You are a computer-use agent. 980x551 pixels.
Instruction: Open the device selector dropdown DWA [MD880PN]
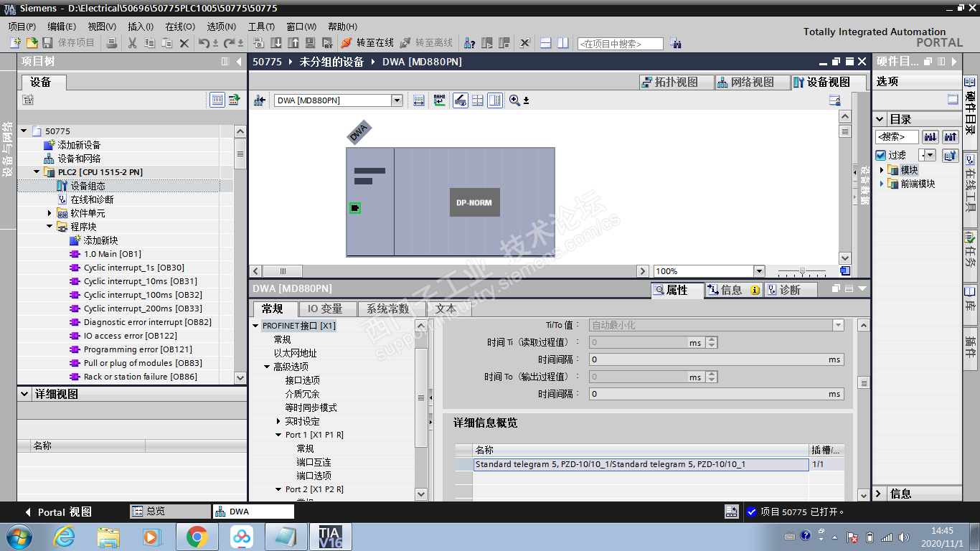click(397, 100)
